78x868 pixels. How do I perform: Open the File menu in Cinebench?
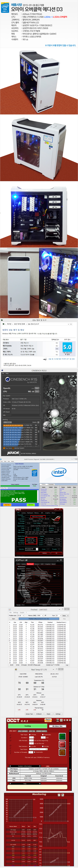point(3,373)
